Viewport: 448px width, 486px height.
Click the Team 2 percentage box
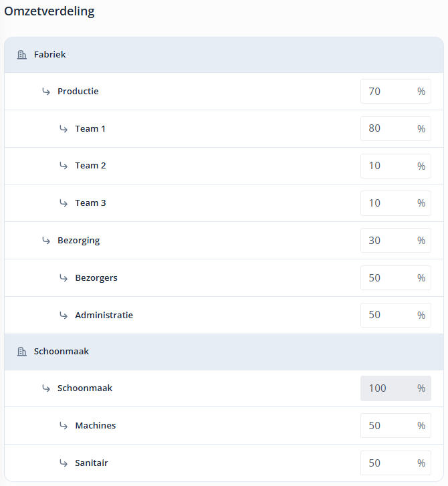tap(388, 166)
